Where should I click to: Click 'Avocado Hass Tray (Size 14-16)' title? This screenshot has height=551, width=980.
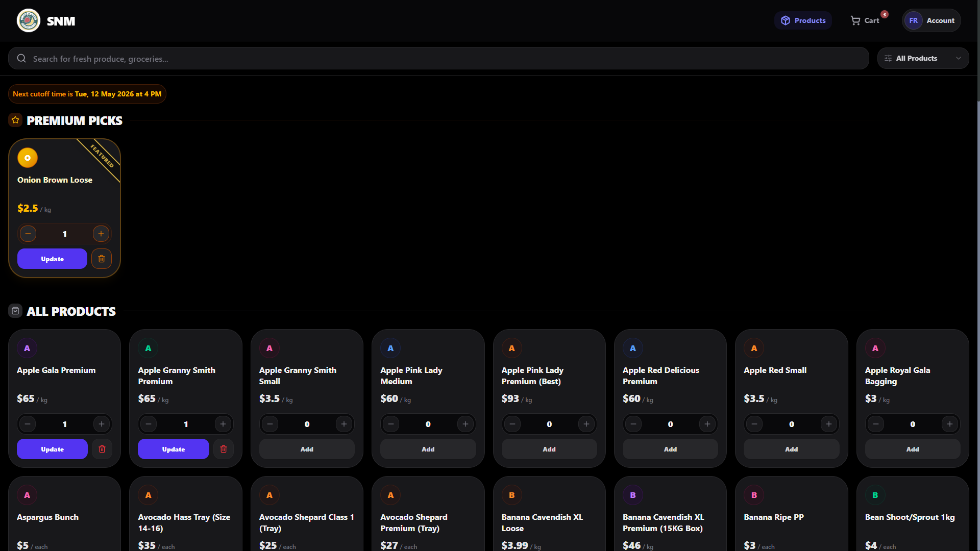184,522
